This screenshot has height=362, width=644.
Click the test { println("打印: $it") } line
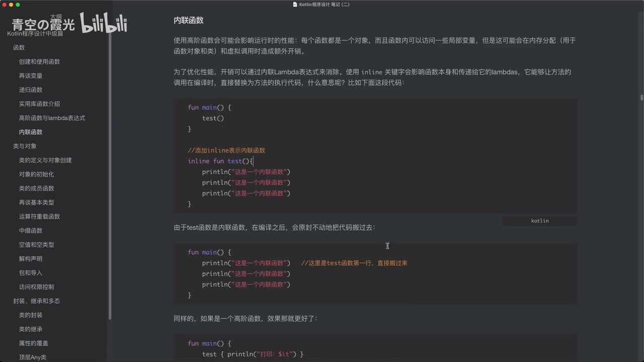tap(253, 354)
